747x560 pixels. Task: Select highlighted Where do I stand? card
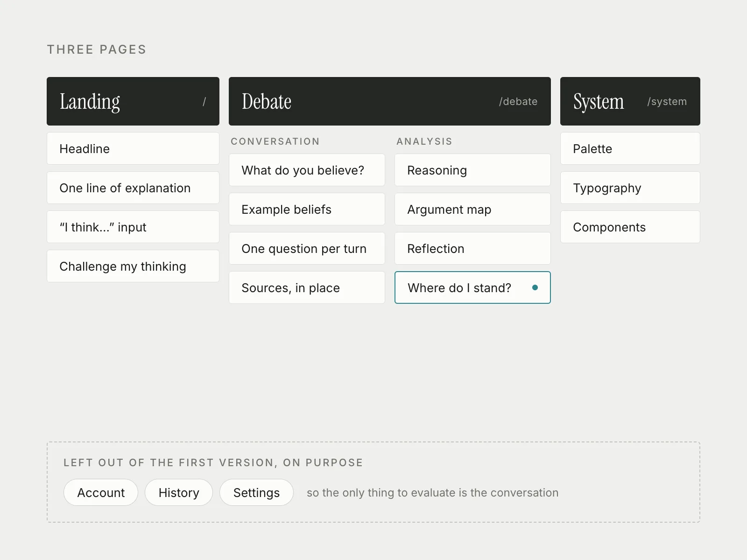472,287
